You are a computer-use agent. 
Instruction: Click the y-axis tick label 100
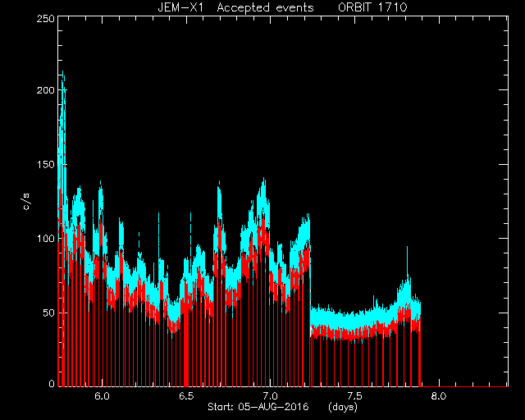tap(46, 239)
